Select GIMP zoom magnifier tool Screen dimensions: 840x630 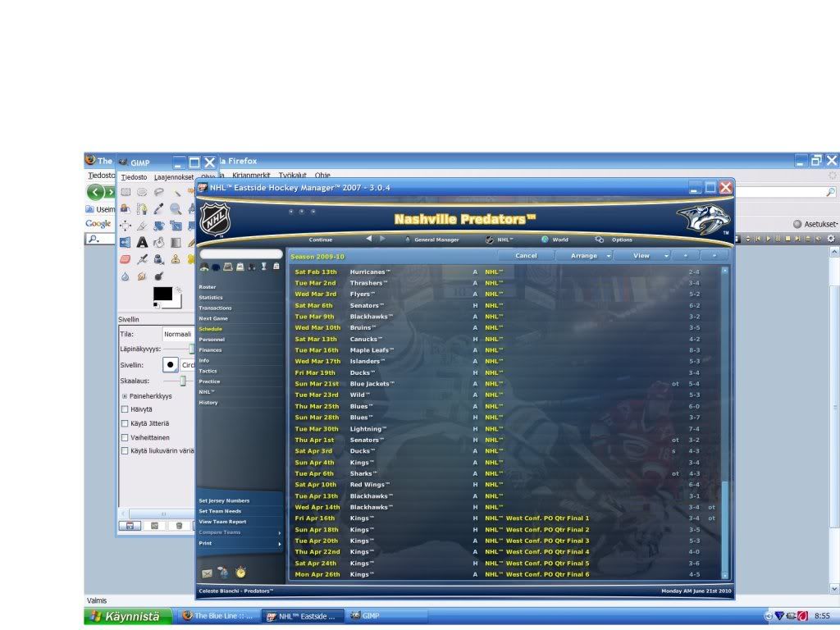(x=176, y=209)
